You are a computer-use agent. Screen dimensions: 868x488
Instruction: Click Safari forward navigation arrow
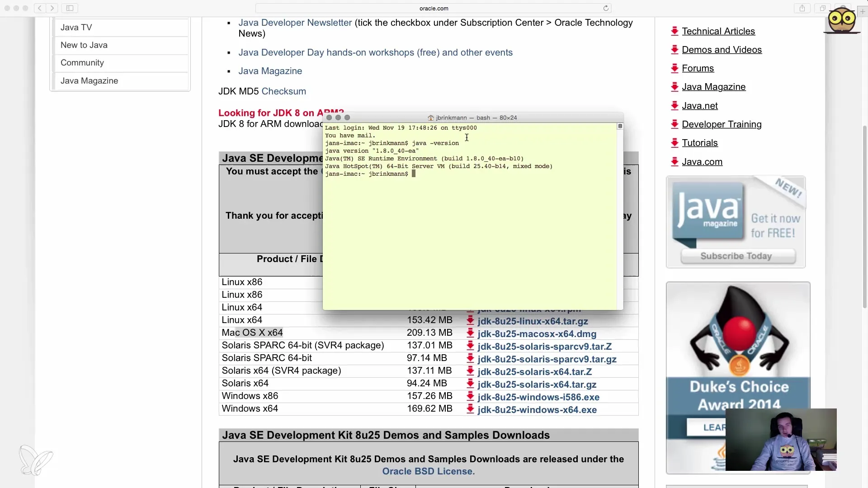(x=52, y=8)
